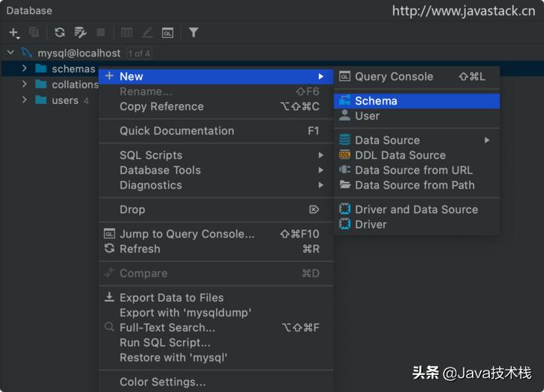Click the Schema icon in submenu

click(345, 100)
